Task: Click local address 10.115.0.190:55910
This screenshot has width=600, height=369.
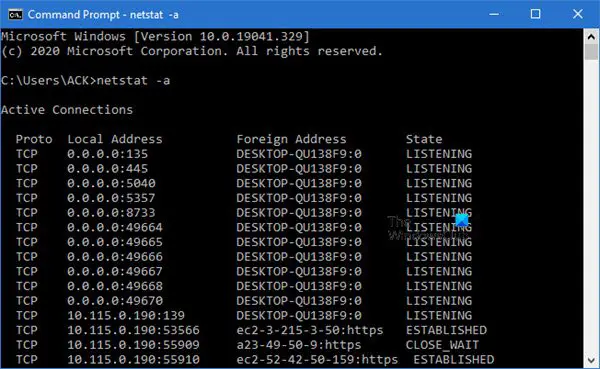Action: pyautogui.click(x=133, y=359)
